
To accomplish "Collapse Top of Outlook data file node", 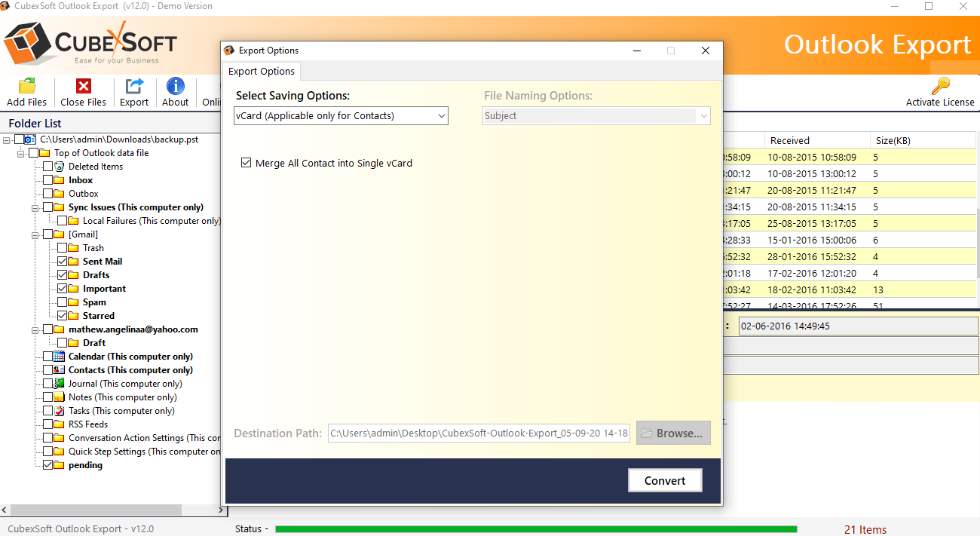I will [21, 153].
